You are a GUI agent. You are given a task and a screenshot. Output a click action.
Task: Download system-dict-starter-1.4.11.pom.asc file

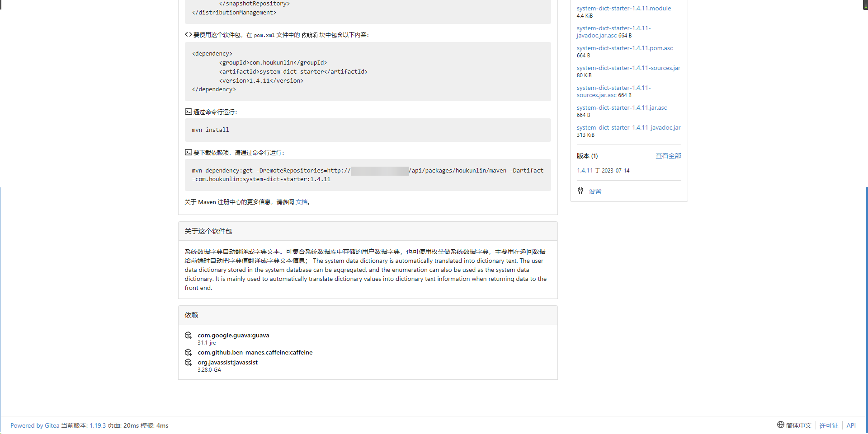(624, 48)
